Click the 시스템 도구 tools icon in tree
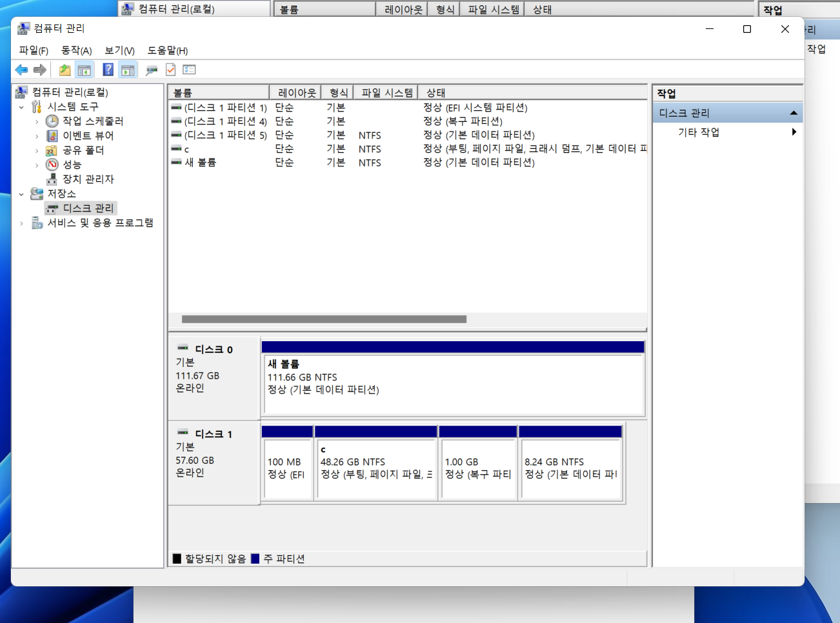The height and width of the screenshot is (623, 840). [x=37, y=106]
